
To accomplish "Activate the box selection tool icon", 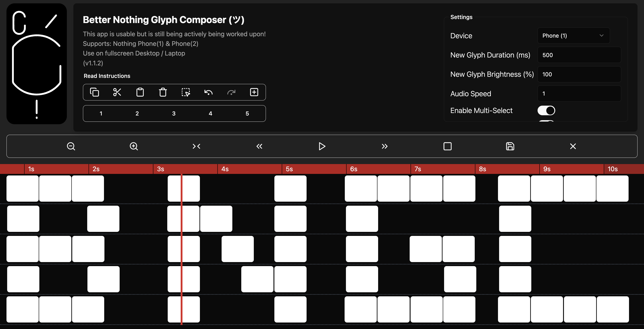I will click(x=186, y=92).
